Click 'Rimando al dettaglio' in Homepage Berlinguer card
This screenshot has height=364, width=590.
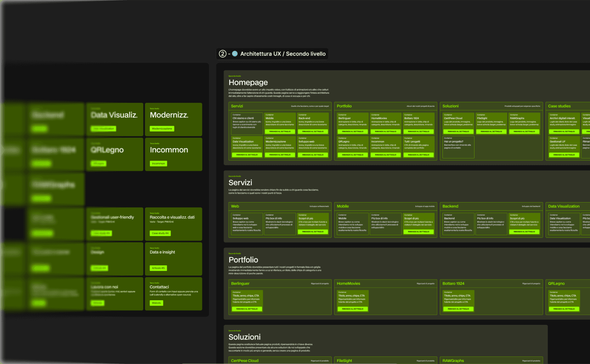[x=353, y=132]
